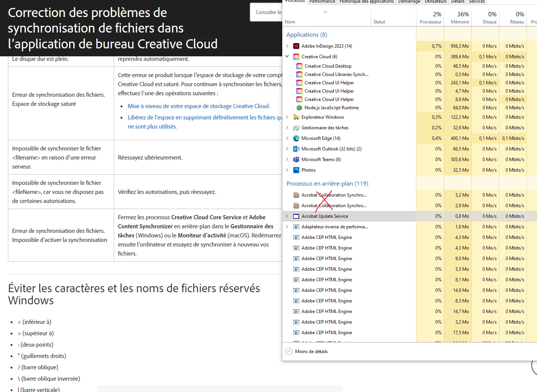Select the Creative Cloud Desktop icon

[x=299, y=66]
